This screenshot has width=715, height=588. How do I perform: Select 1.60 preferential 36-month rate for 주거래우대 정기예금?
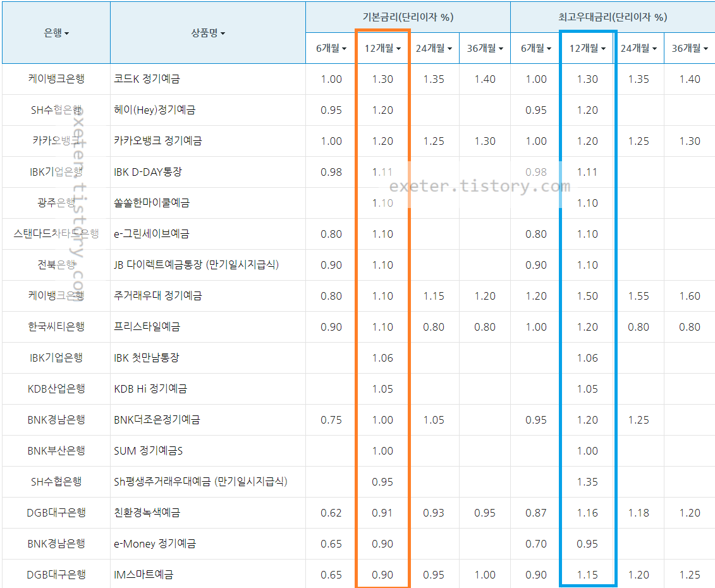tap(690, 296)
